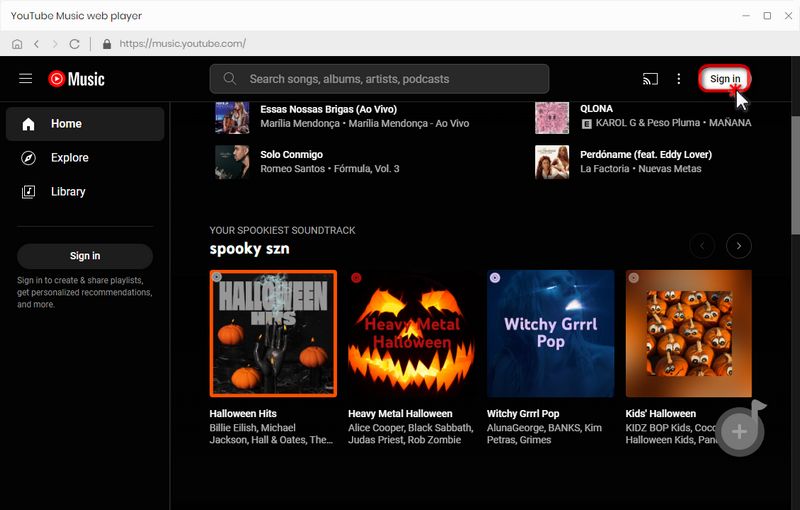Open the hamburger guide menu
The image size is (800, 510).
(26, 79)
